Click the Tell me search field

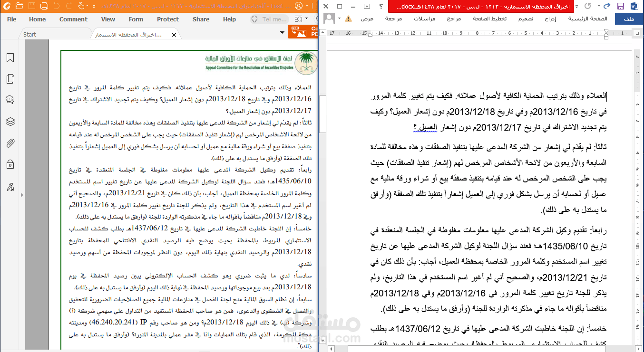coord(269,19)
